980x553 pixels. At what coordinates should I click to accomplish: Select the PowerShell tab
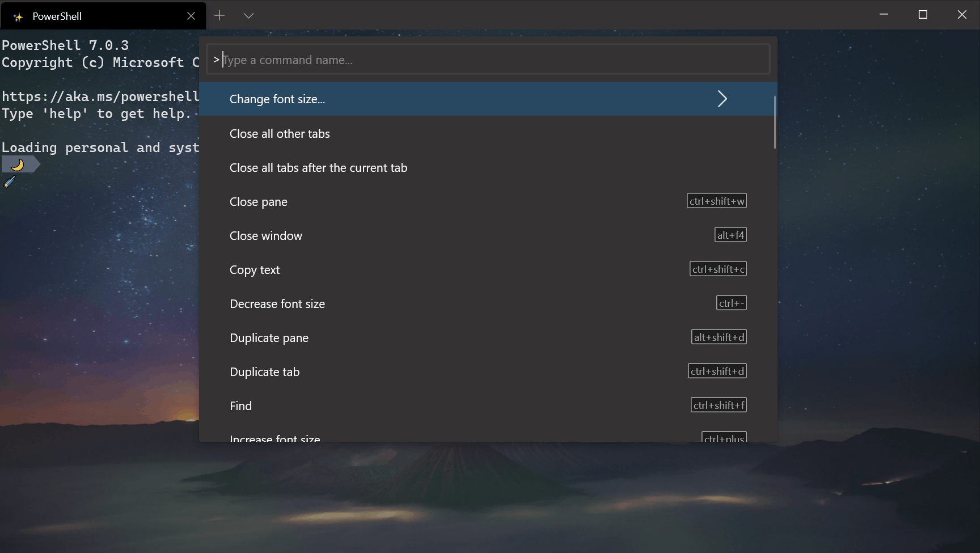(85, 16)
